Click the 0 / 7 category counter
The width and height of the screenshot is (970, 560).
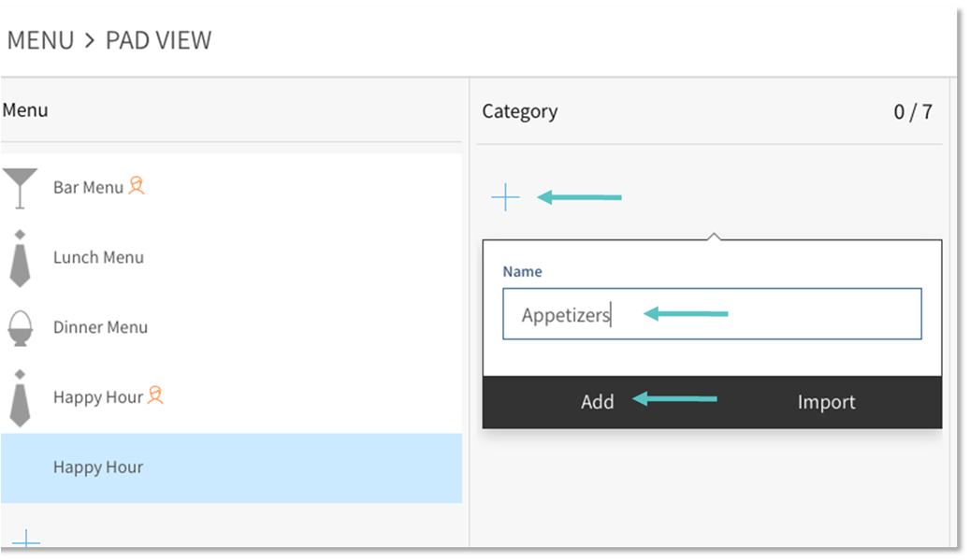coord(912,112)
